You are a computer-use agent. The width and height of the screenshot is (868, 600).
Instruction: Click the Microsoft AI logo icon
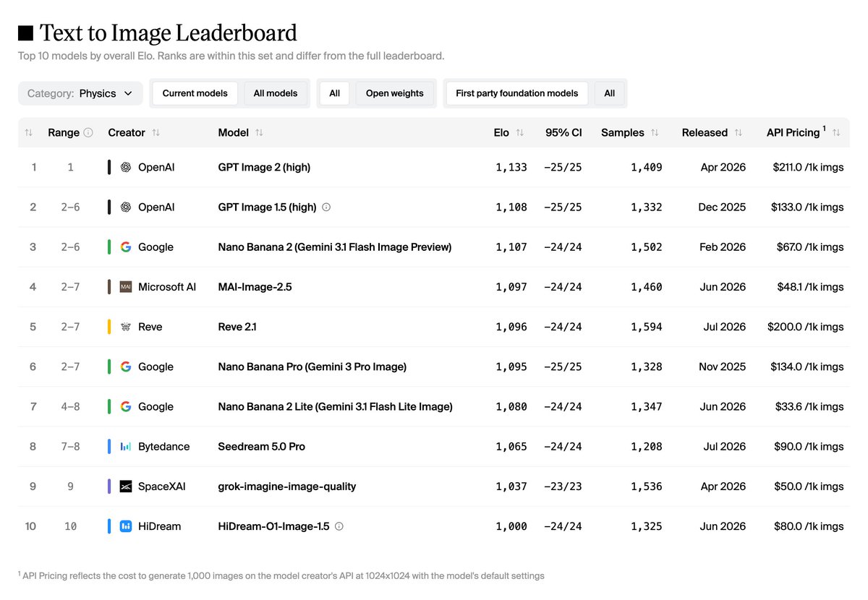[126, 287]
